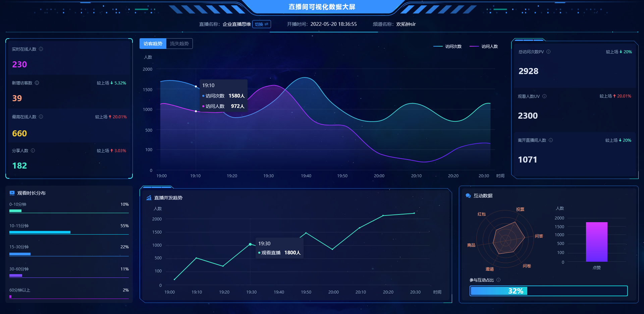Toggle 访问人数 legend in visitor chart
The width and height of the screenshot is (644, 314).
click(484, 47)
